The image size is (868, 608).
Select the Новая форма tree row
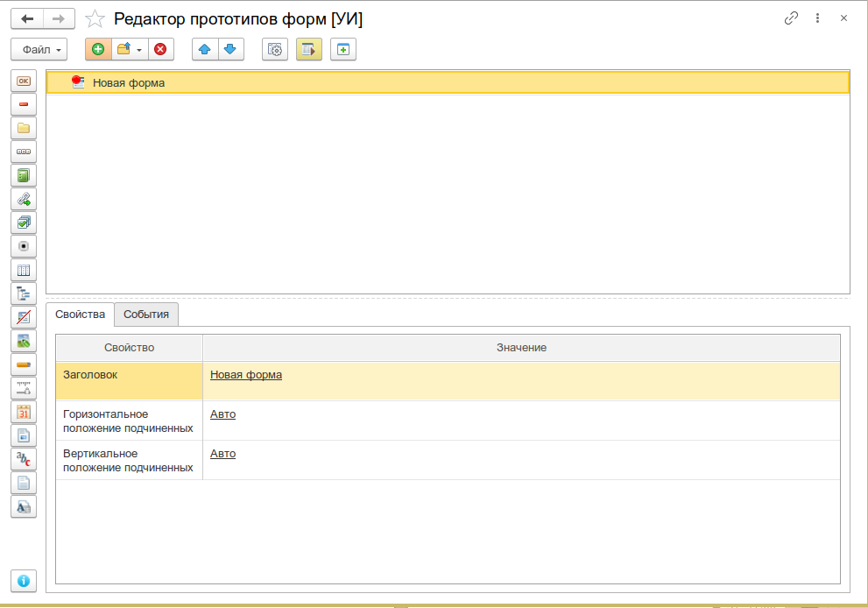tap(448, 82)
